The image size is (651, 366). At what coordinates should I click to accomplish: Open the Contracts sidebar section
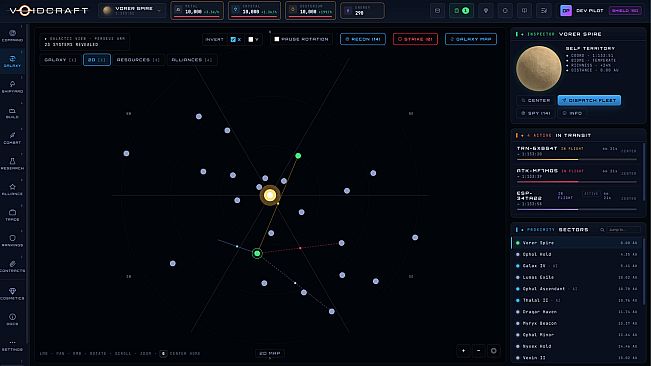[12, 266]
